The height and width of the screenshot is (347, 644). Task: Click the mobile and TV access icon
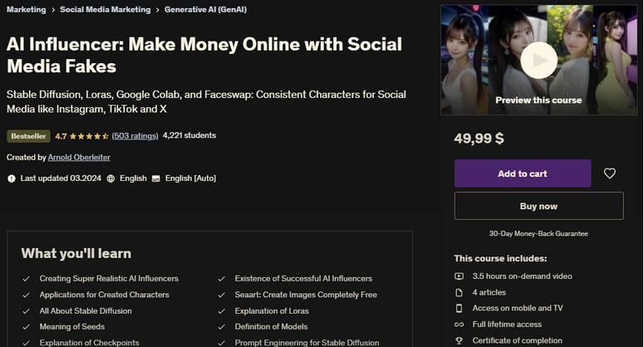460,308
